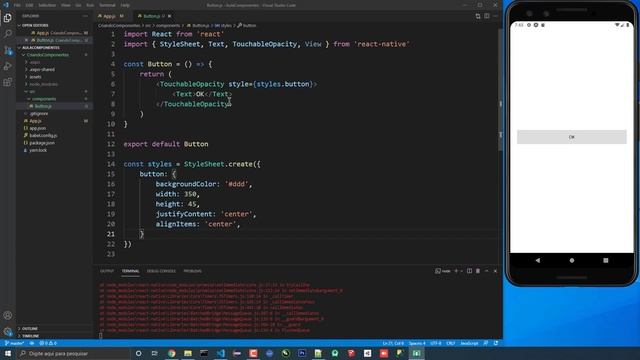Open the editor More Actions menu
Viewport: 640px width, 360px height.
click(496, 16)
